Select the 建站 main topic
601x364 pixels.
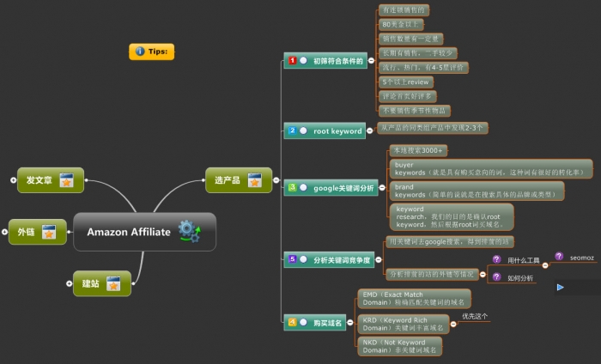[x=102, y=283]
